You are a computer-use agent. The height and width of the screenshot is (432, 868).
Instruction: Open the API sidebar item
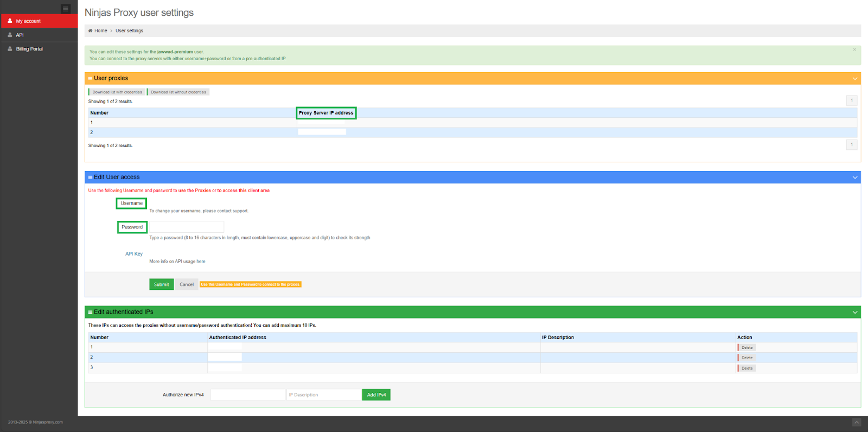(39, 35)
